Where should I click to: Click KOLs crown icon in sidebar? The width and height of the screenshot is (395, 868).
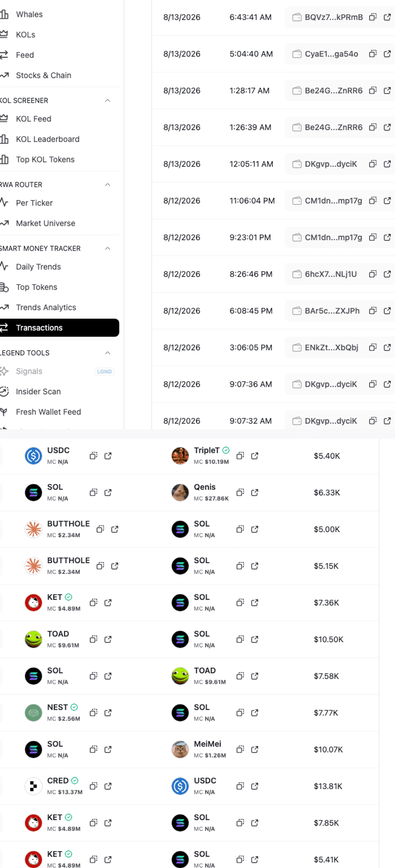[x=4, y=34]
